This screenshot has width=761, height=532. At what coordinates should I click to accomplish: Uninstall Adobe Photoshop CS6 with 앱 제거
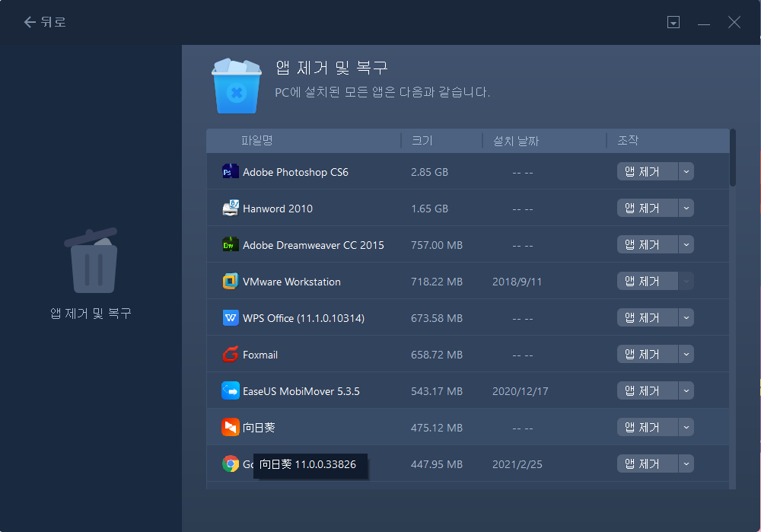pyautogui.click(x=647, y=171)
